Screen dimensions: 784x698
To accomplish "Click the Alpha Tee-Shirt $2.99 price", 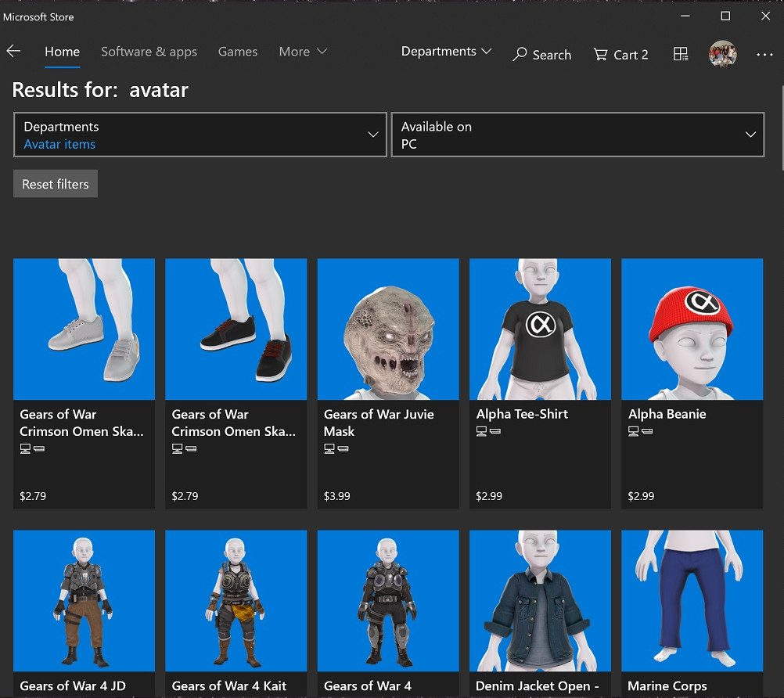I will point(488,496).
